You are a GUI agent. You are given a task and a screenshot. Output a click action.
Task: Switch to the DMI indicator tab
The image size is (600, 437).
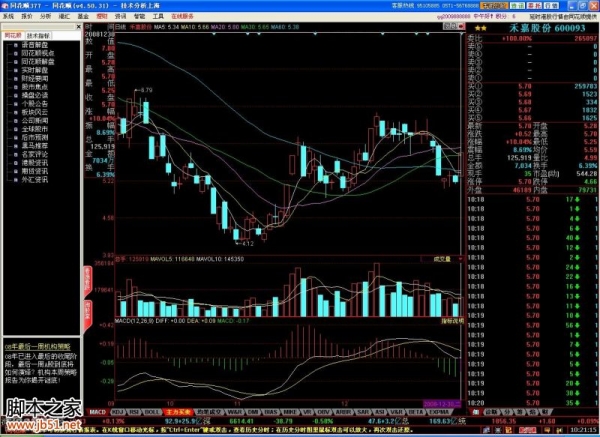[253, 412]
